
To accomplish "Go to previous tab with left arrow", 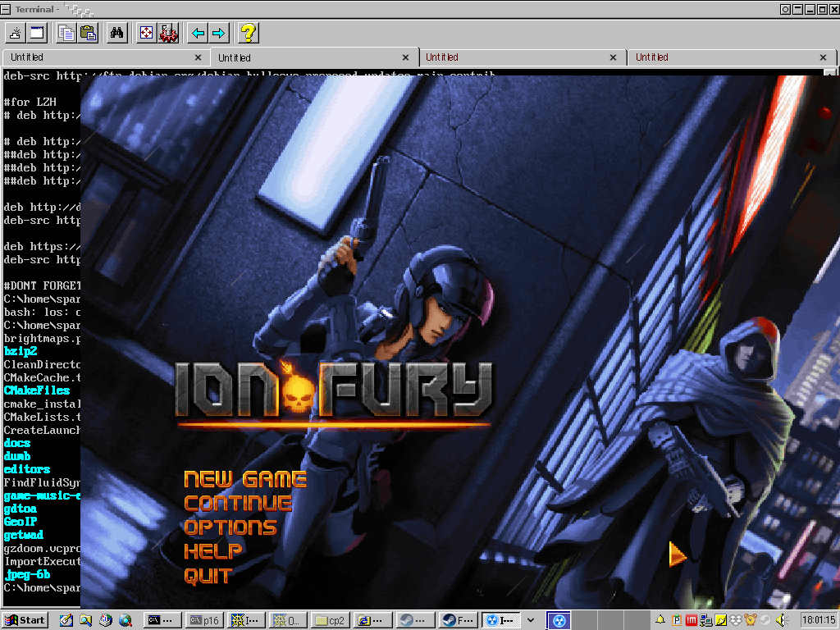I will pyautogui.click(x=198, y=33).
